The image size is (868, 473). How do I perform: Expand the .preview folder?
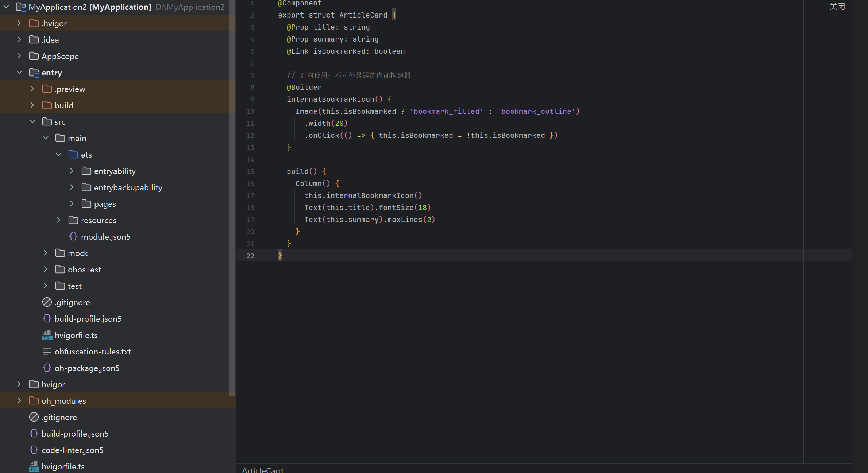click(x=32, y=89)
